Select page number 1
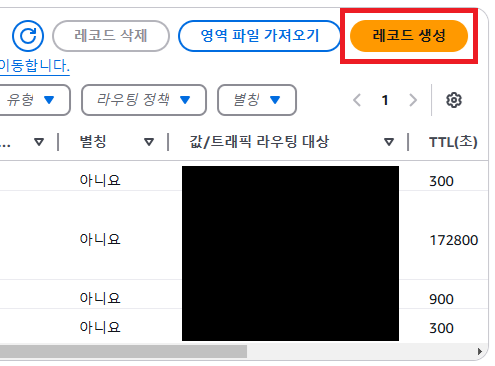The width and height of the screenshot is (495, 366). [x=385, y=100]
